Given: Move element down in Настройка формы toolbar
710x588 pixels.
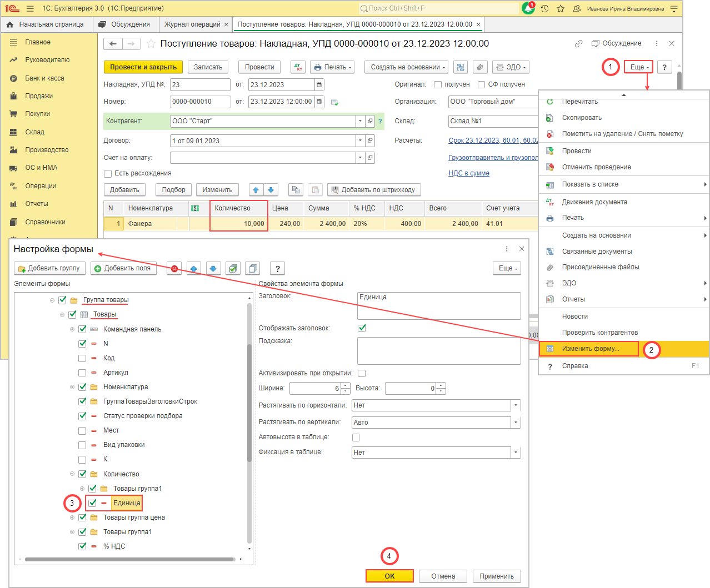Looking at the screenshot, I should click(x=214, y=269).
